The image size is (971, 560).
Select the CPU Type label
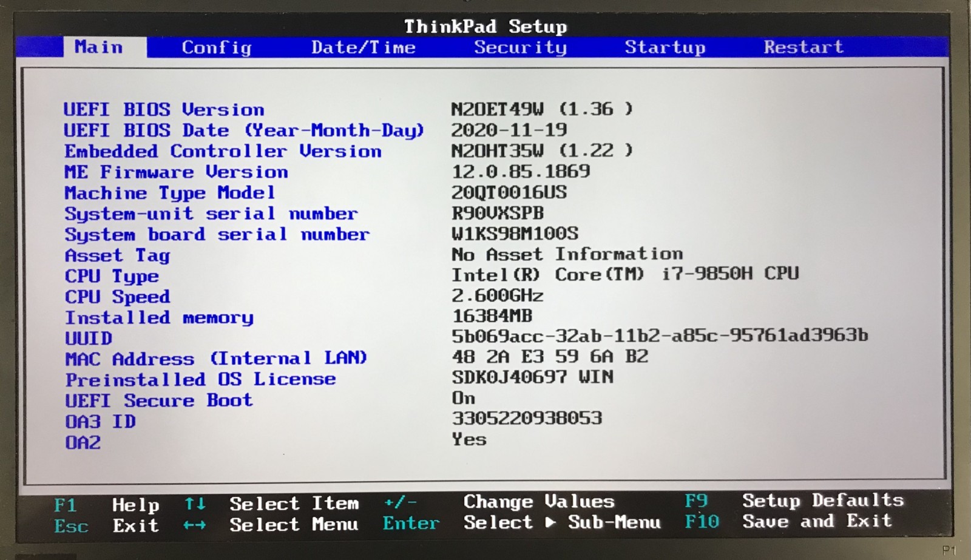tap(112, 277)
